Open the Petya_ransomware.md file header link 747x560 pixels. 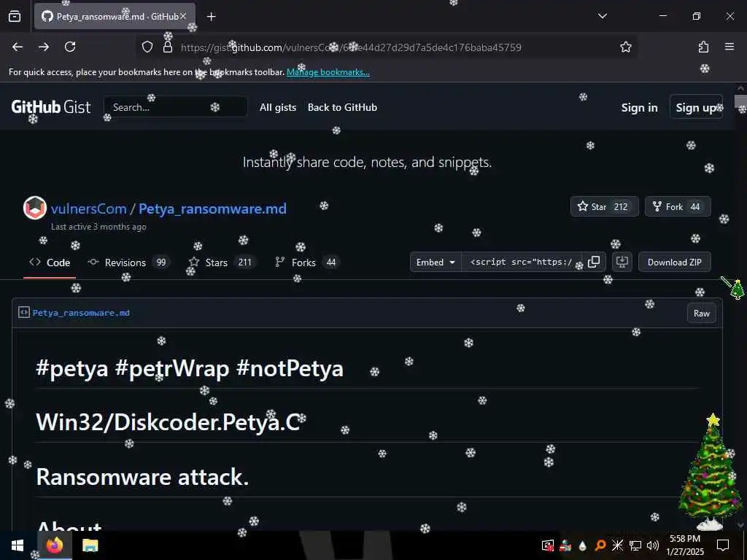[x=81, y=313]
